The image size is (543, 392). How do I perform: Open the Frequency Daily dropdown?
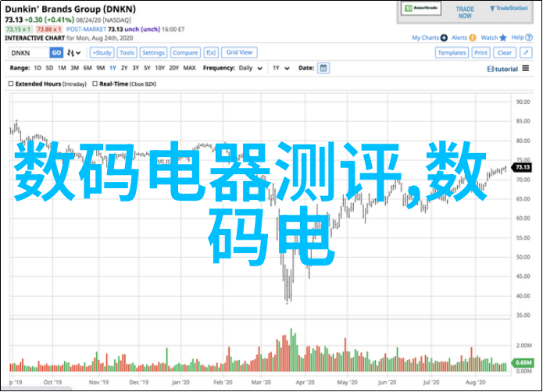tap(250, 68)
